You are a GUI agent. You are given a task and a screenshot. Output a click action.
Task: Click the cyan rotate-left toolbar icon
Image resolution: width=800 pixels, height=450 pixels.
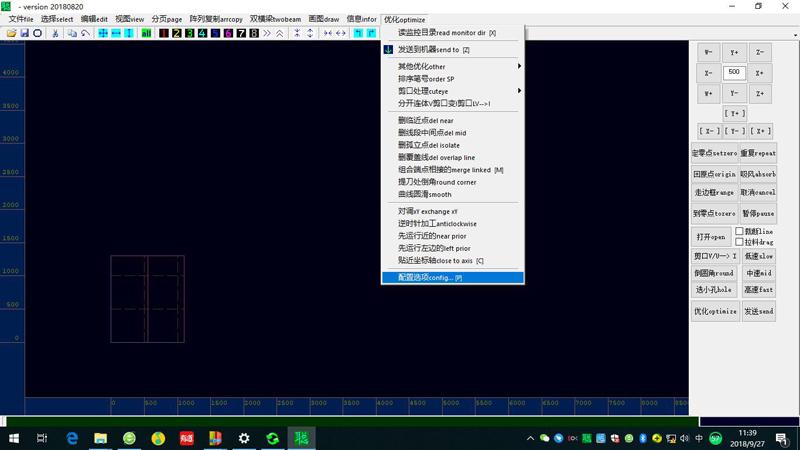(x=358, y=33)
